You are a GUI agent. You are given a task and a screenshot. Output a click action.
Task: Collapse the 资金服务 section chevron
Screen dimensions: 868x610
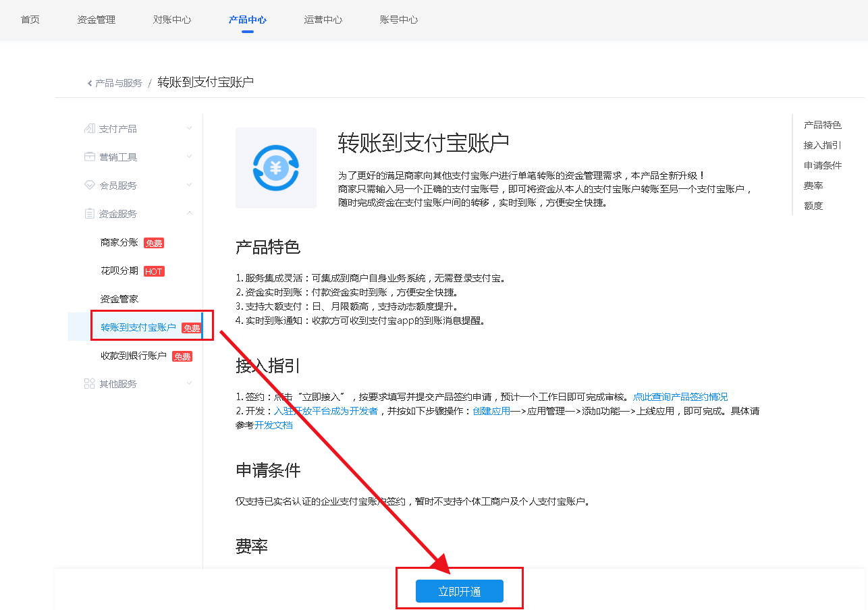click(x=190, y=213)
